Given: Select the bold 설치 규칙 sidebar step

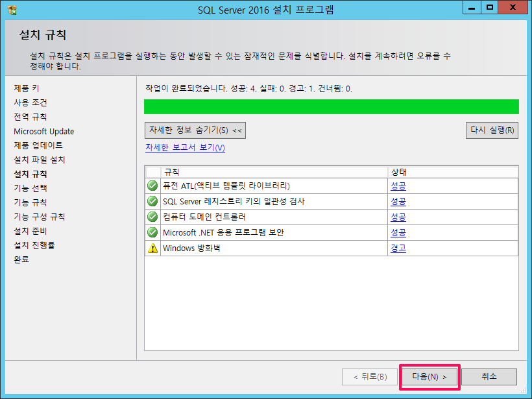Looking at the screenshot, I should (x=30, y=174).
